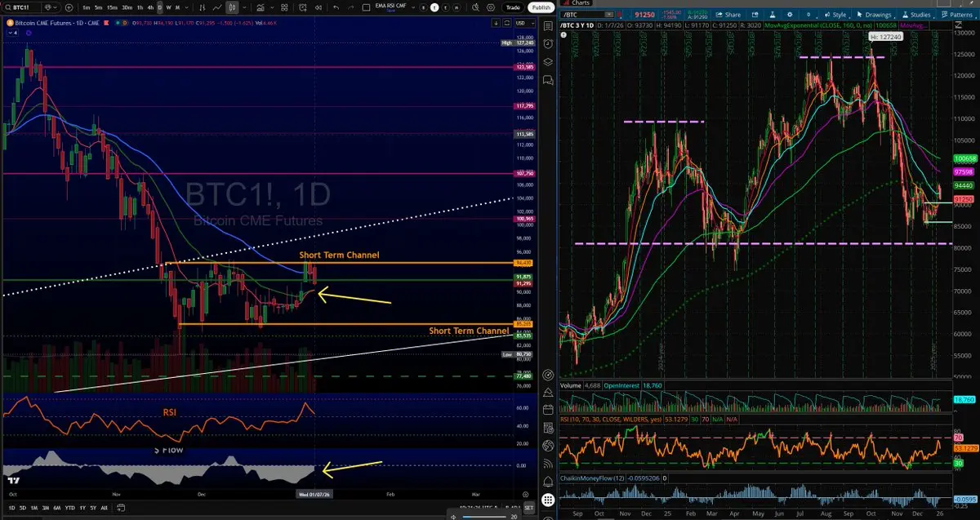Click the flag icon beside Bitcoin CME Futures
The image size is (980, 520).
106,23
